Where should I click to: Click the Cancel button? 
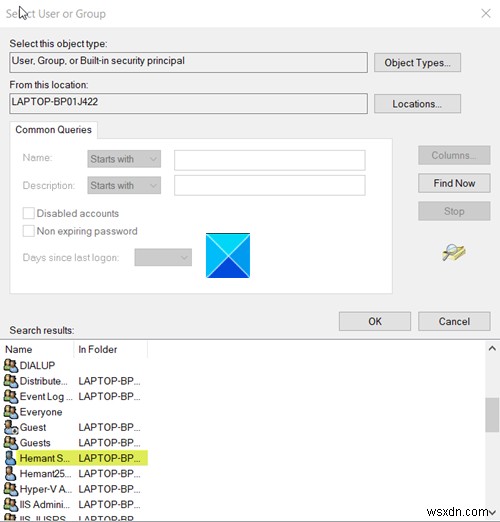pos(454,321)
